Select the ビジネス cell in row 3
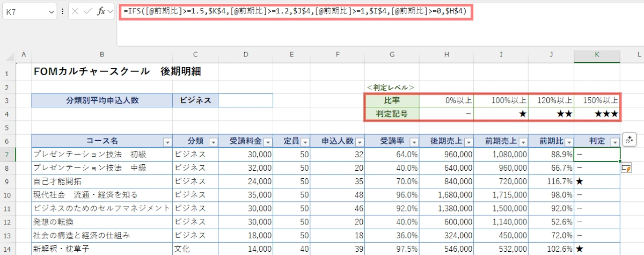 point(195,100)
